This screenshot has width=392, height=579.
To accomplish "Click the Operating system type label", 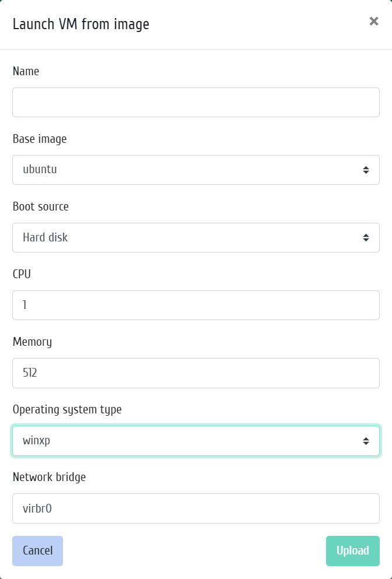I will pos(67,409).
